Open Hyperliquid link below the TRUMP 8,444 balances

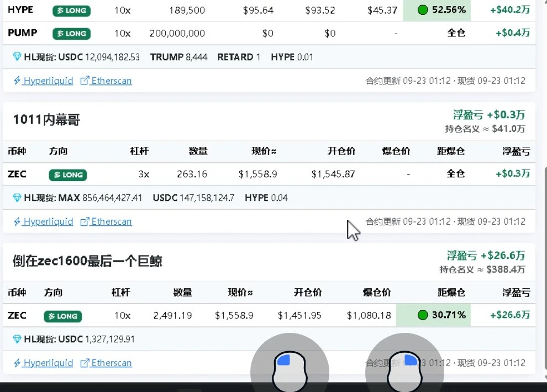44,81
